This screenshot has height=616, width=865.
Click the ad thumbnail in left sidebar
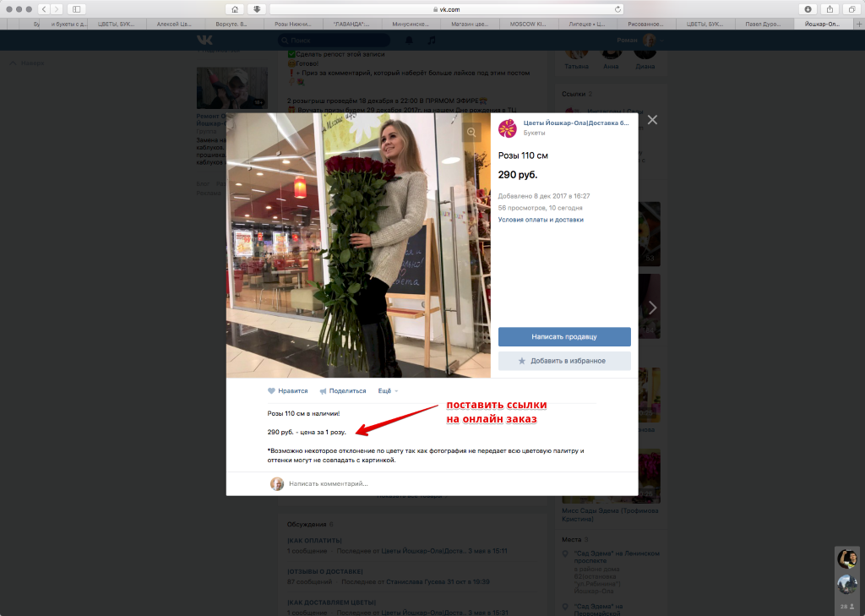click(x=232, y=89)
